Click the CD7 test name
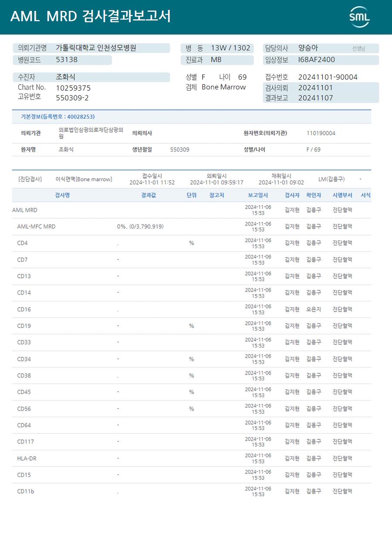Viewport: 392px width, 554px height. [22, 260]
